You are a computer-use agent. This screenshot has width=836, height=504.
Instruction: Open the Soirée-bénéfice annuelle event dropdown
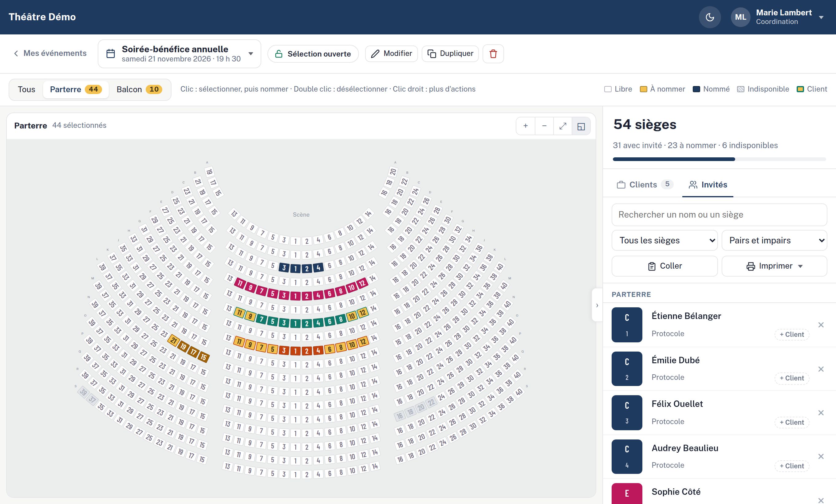point(179,53)
